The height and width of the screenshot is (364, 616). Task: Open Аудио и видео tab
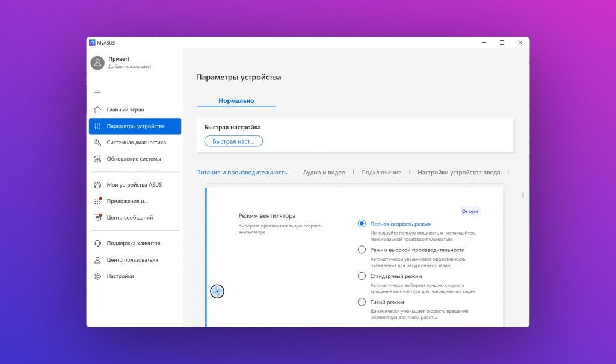(x=324, y=173)
